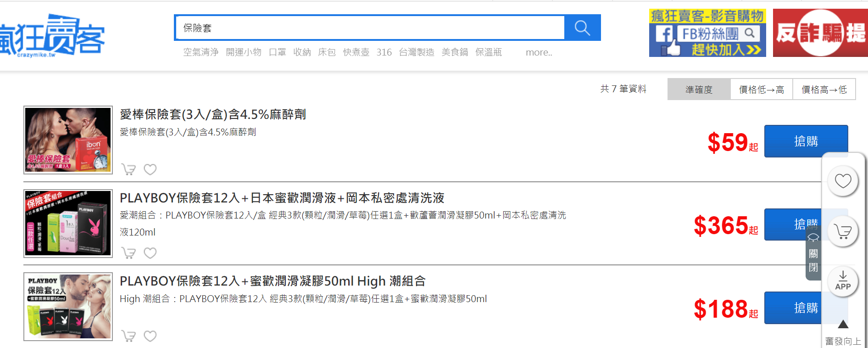The height and width of the screenshot is (348, 868).
Task: Add High 潮組合 to cart icon
Action: [x=128, y=336]
